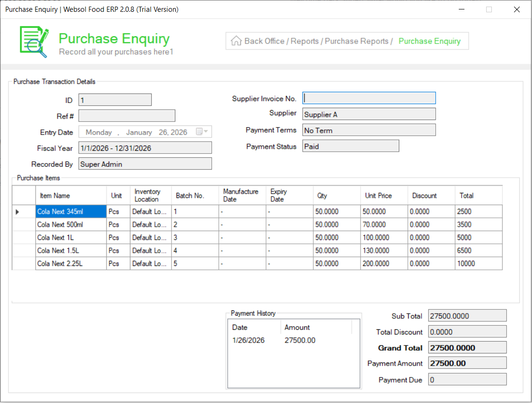
Task: Click the Date header in Payment History
Action: click(x=254, y=327)
